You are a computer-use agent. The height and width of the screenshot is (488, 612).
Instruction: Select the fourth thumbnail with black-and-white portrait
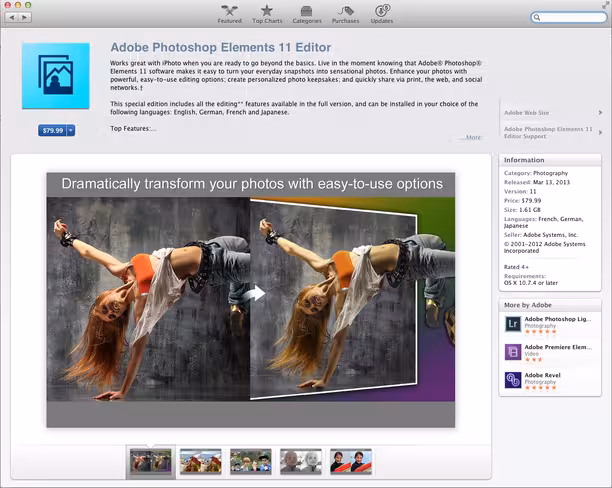(x=301, y=461)
